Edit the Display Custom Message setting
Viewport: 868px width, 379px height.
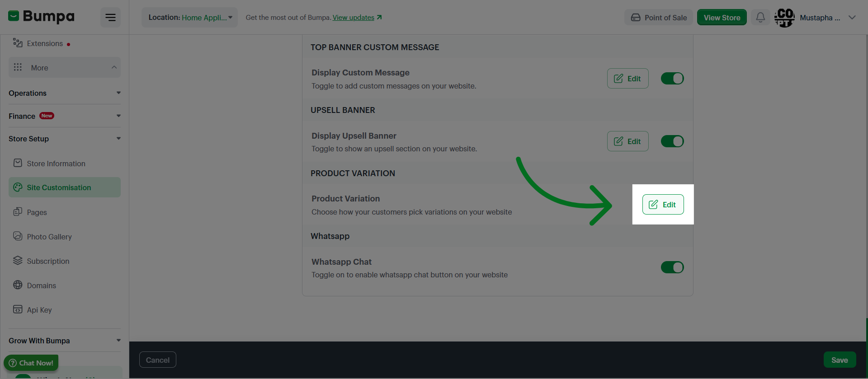coord(627,79)
